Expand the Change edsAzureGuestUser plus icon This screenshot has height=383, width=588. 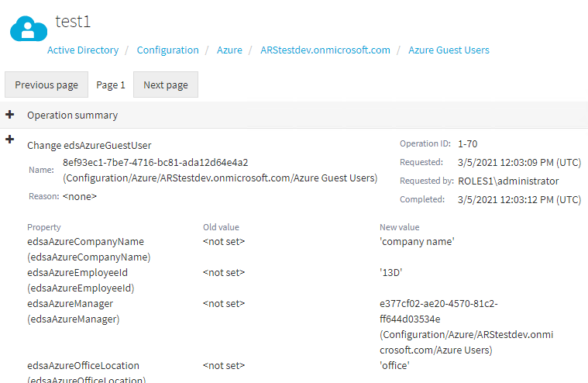click(10, 140)
